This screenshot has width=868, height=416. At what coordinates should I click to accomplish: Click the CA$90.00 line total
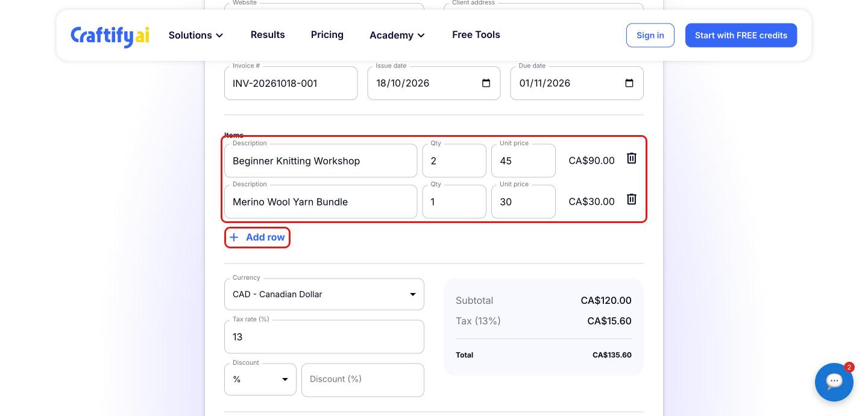(591, 160)
